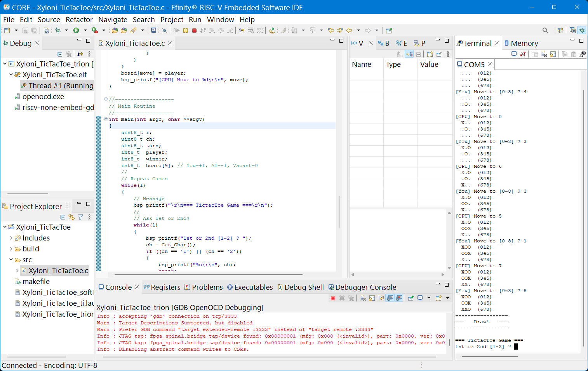The image size is (588, 371).
Task: Open the toolbar Search magnifier icon
Action: (x=545, y=30)
